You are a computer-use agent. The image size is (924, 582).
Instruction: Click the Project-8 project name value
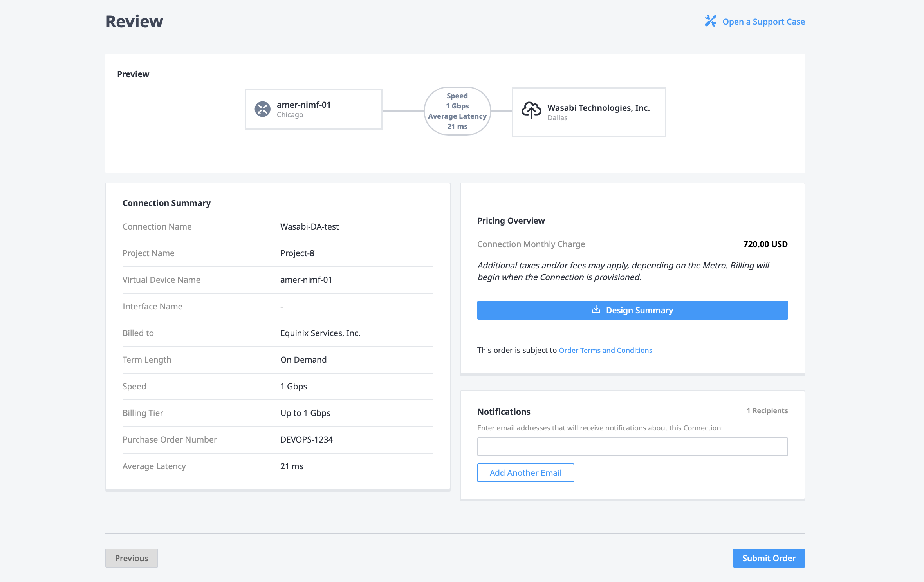297,253
